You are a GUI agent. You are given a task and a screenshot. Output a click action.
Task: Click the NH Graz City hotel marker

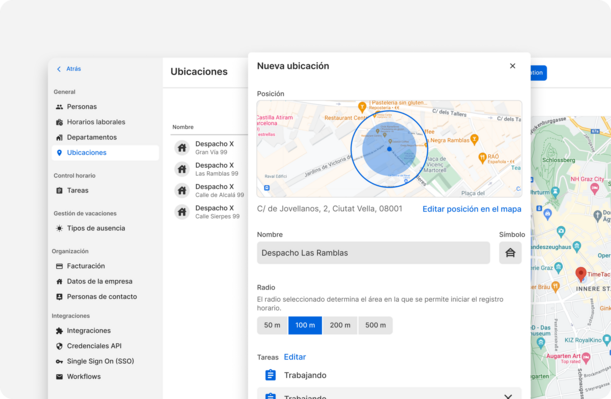point(594,189)
